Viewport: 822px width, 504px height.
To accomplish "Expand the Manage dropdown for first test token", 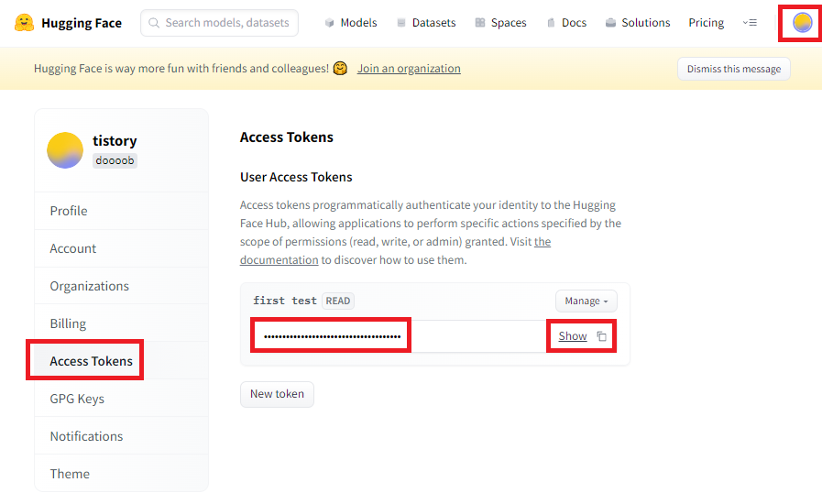I will click(x=586, y=301).
